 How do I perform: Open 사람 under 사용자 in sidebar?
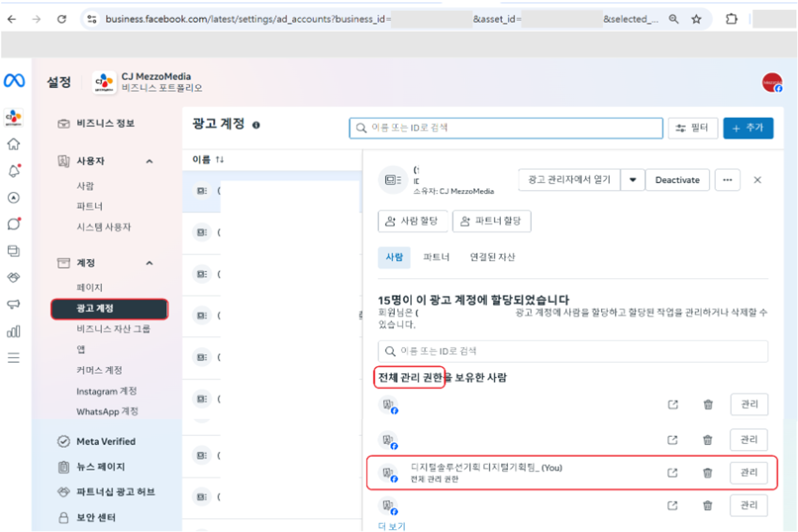(x=85, y=186)
